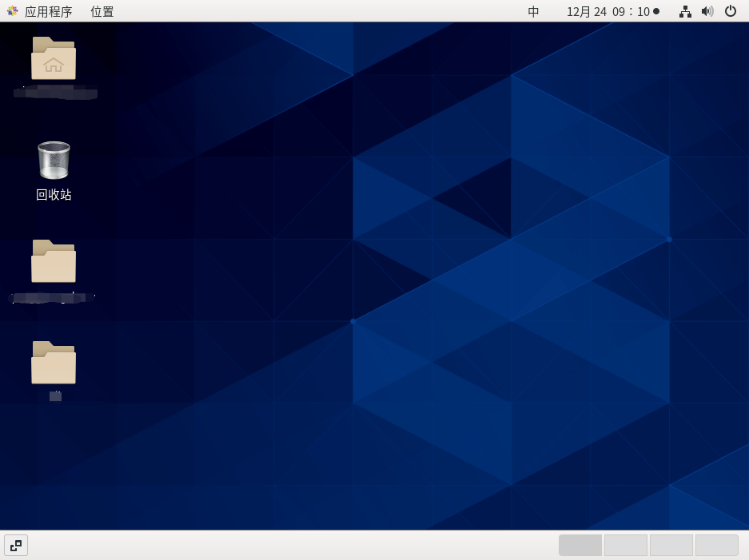Adjust volume level via the sound indicator
The height and width of the screenshot is (560, 749).
click(x=707, y=11)
